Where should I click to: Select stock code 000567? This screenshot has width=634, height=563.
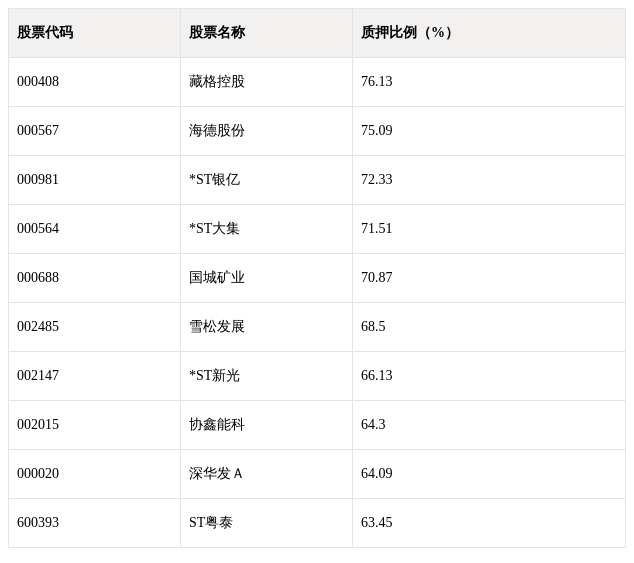coord(38,130)
